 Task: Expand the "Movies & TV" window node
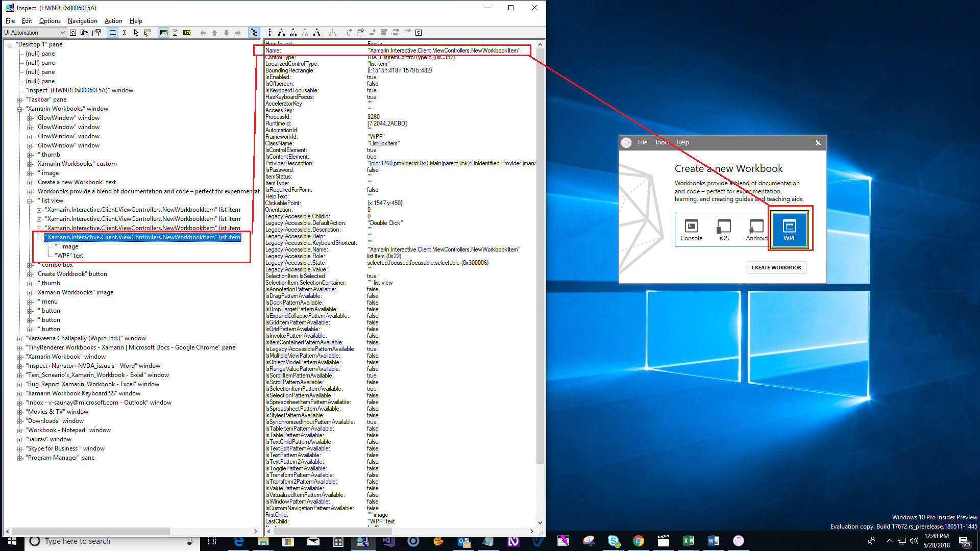click(19, 412)
